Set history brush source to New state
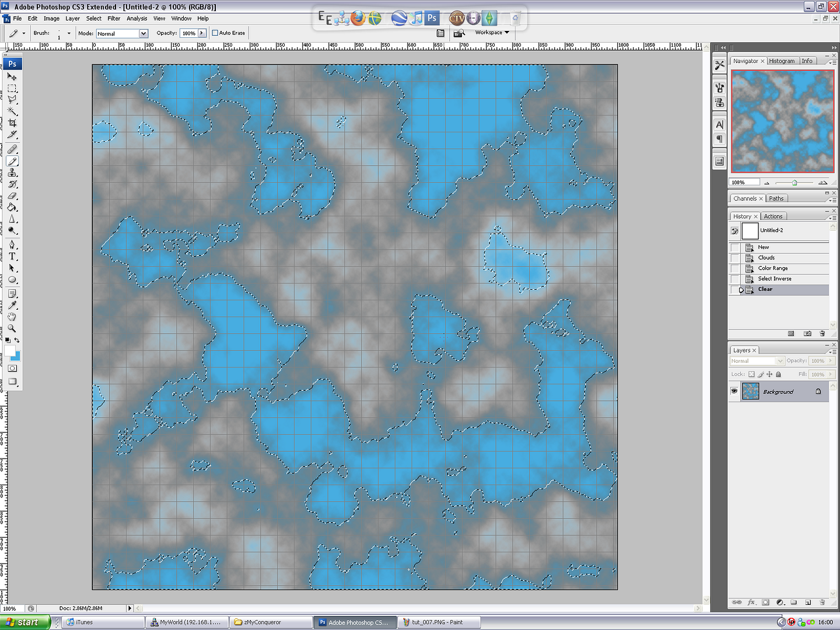Viewport: 840px width, 630px height. point(735,247)
